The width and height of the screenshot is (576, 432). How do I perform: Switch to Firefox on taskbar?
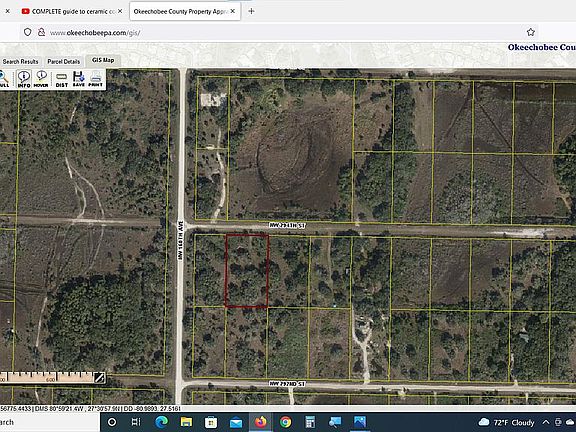click(x=261, y=422)
